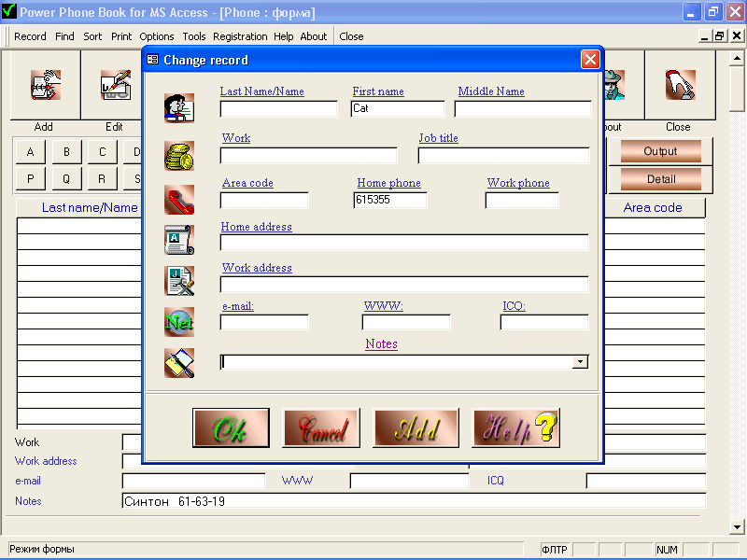The height and width of the screenshot is (560, 747).
Task: Open the Notes dropdown in the dialog
Action: click(580, 361)
